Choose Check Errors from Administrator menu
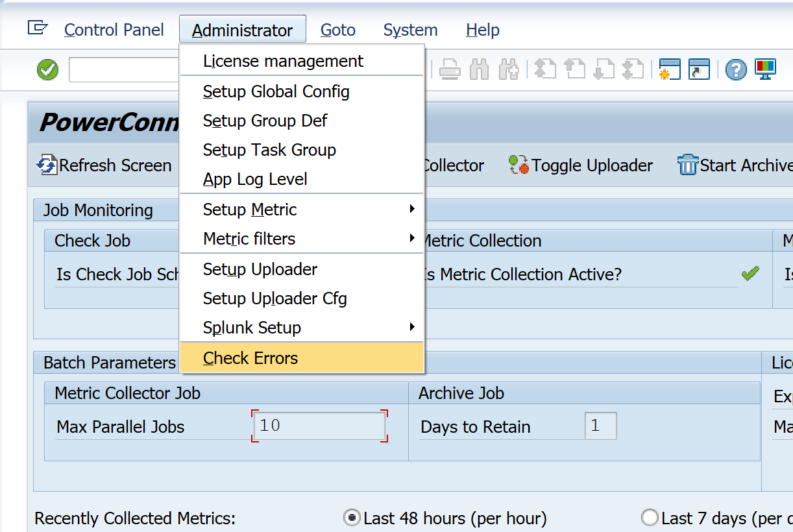This screenshot has height=532, width=793. (x=250, y=358)
